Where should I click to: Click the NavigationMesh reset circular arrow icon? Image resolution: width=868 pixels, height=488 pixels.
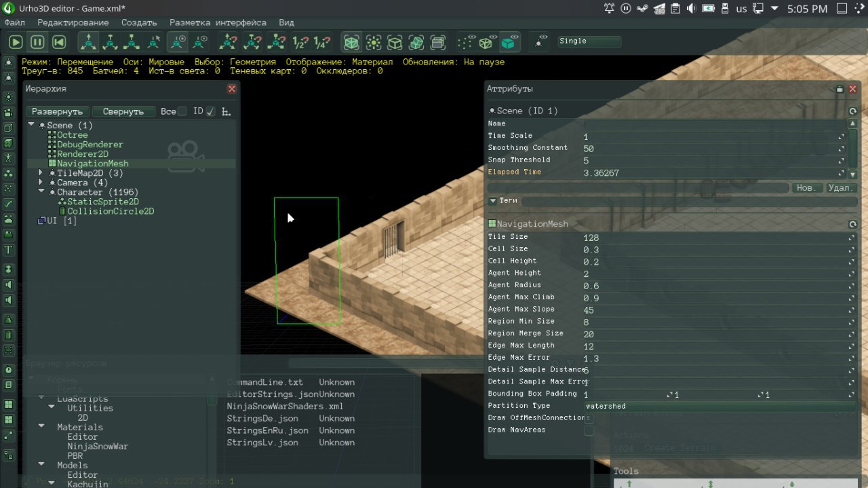coord(853,224)
